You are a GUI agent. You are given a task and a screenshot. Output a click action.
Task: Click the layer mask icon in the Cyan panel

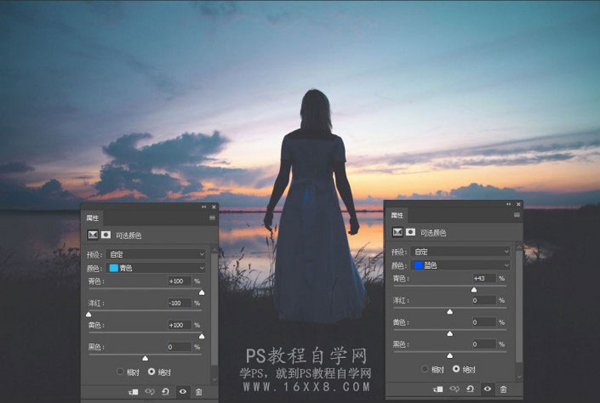[x=106, y=235]
